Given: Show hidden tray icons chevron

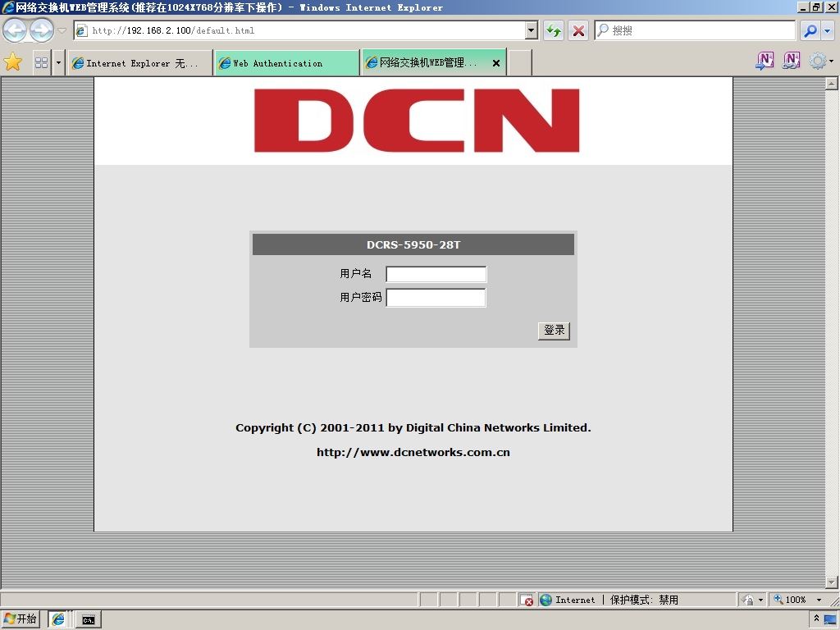Looking at the screenshot, I should point(816,619).
